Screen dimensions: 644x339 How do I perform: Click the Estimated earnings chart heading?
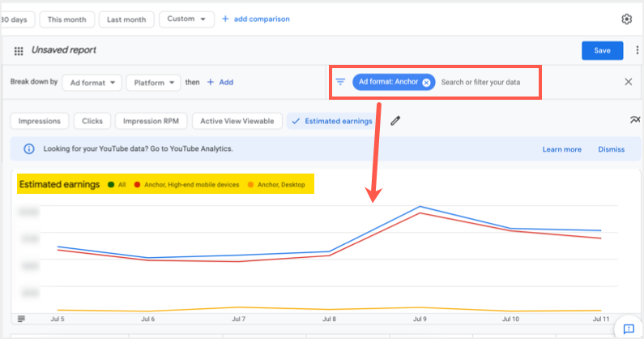(x=60, y=184)
